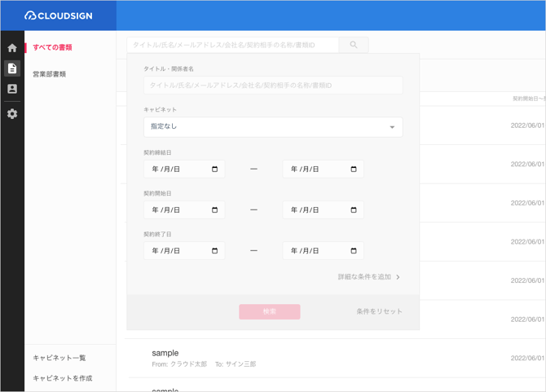Click the CloudSign logo

[59, 15]
